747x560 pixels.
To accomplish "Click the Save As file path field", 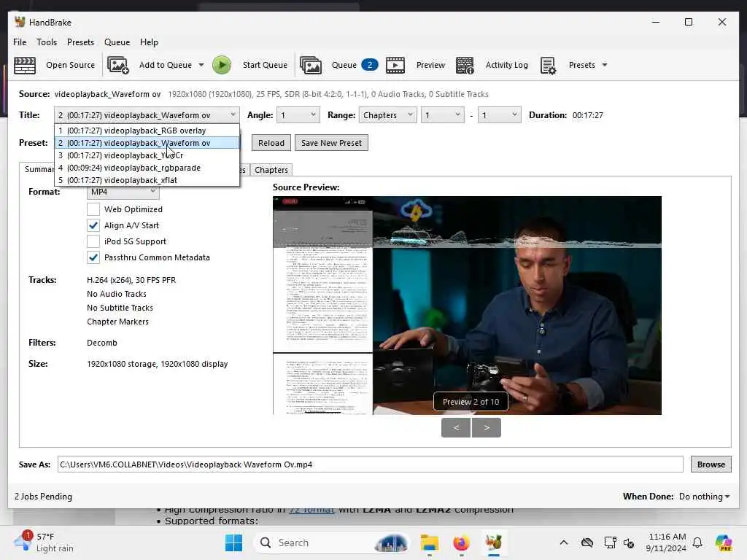I will click(370, 464).
